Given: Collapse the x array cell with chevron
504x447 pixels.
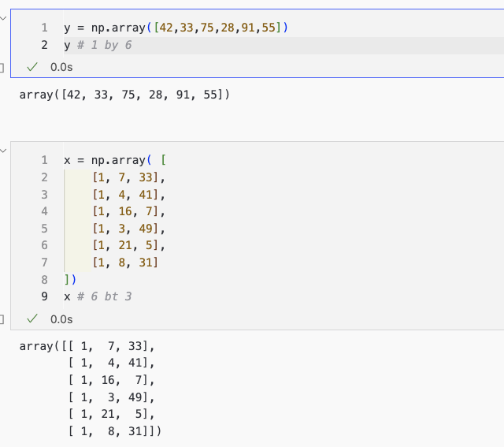Looking at the screenshot, I should click(3, 148).
